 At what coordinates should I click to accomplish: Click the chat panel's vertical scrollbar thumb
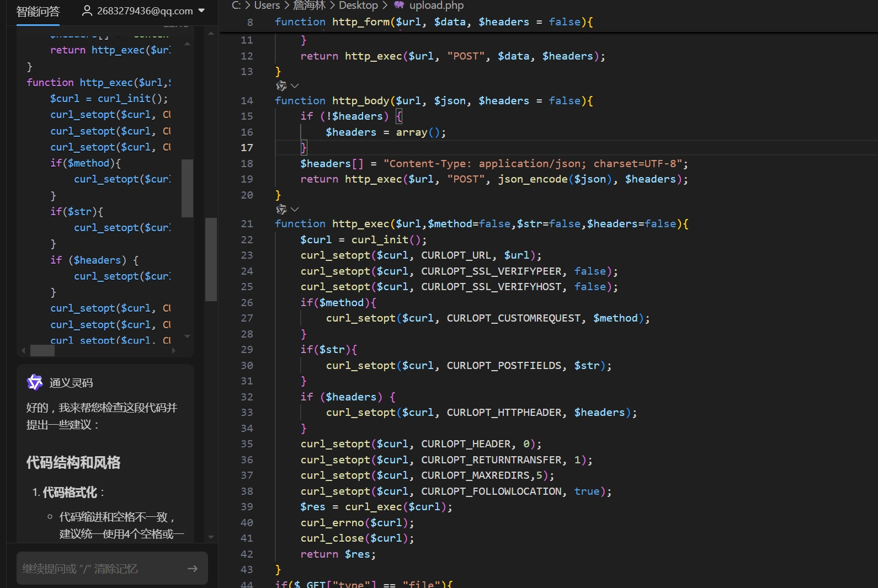pyautogui.click(x=211, y=259)
